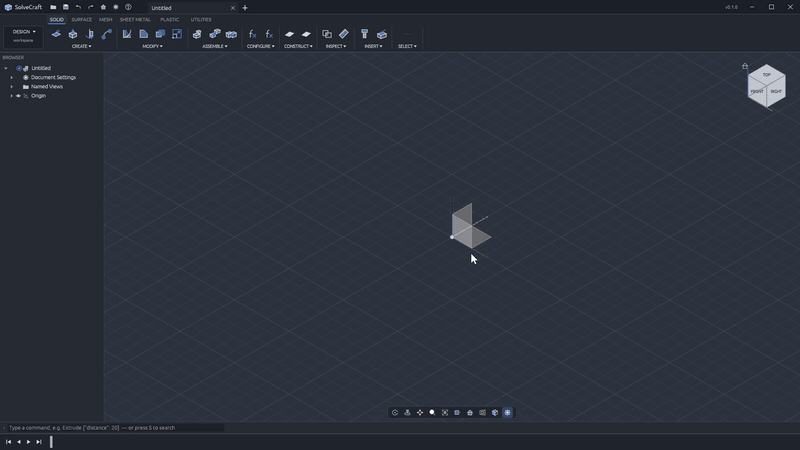Viewport: 800px width, 450px height.
Task: Open the INSERT dropdown menu
Action: (x=373, y=46)
